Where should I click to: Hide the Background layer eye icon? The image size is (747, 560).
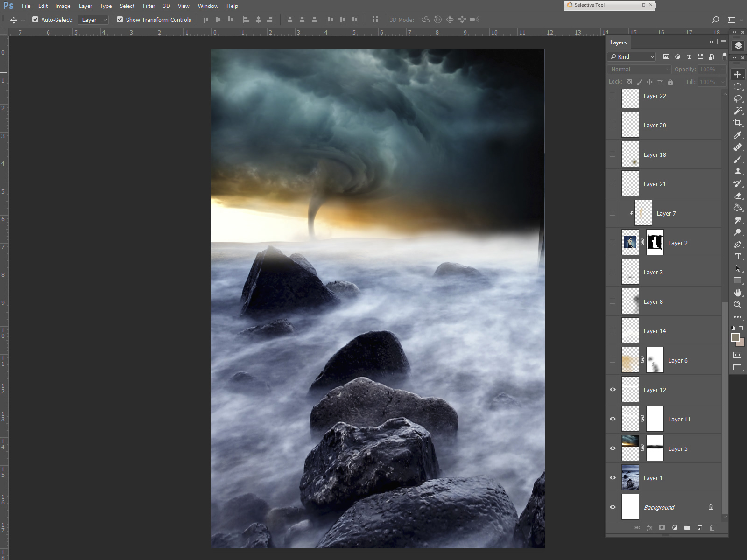coord(613,507)
